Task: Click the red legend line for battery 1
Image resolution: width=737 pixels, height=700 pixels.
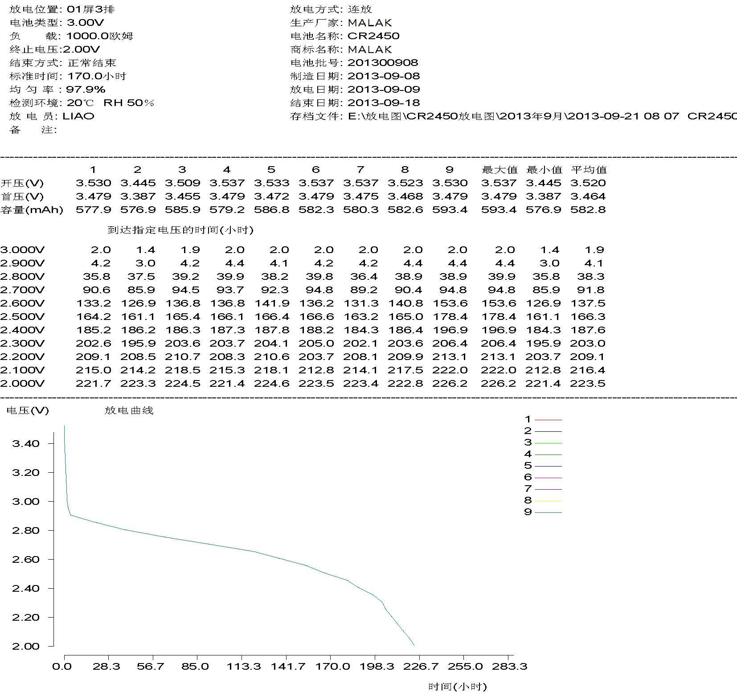Action: (548, 420)
